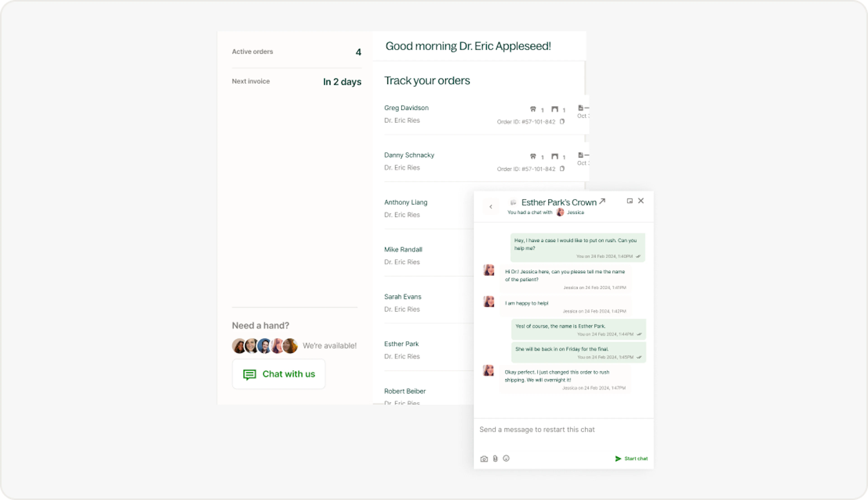Image resolution: width=868 pixels, height=500 pixels.
Task: Click the Chat with us button
Action: click(x=279, y=374)
